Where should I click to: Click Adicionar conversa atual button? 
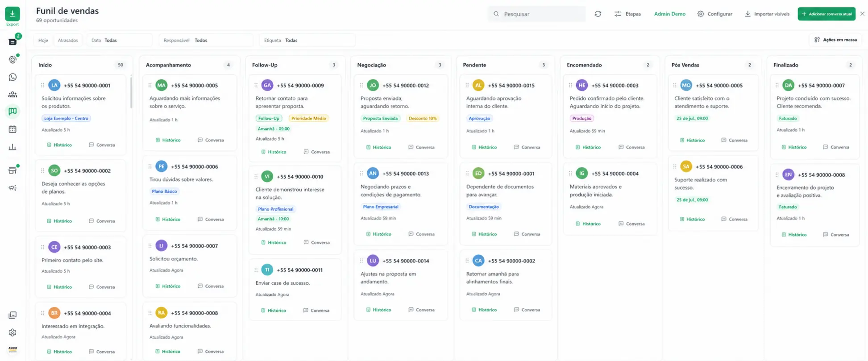(x=826, y=14)
